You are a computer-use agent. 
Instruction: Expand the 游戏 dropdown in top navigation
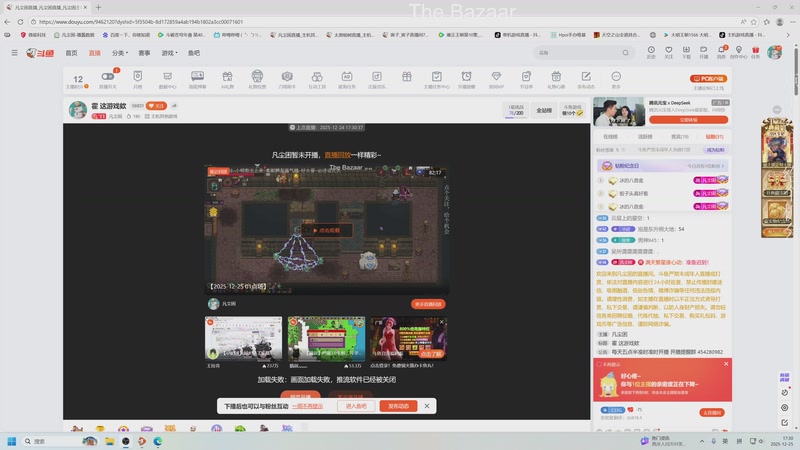(x=169, y=53)
